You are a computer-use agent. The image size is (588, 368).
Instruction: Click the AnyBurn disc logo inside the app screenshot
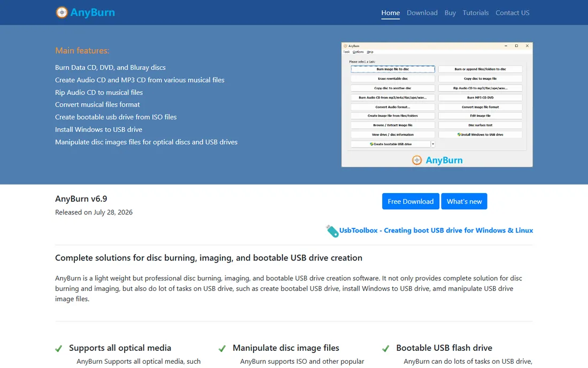(416, 160)
